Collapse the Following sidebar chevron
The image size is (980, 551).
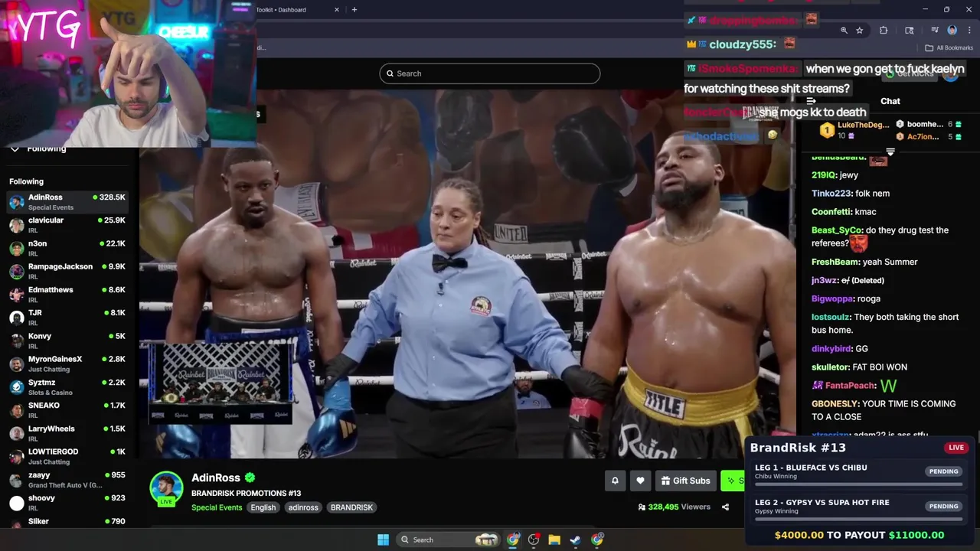tap(15, 148)
